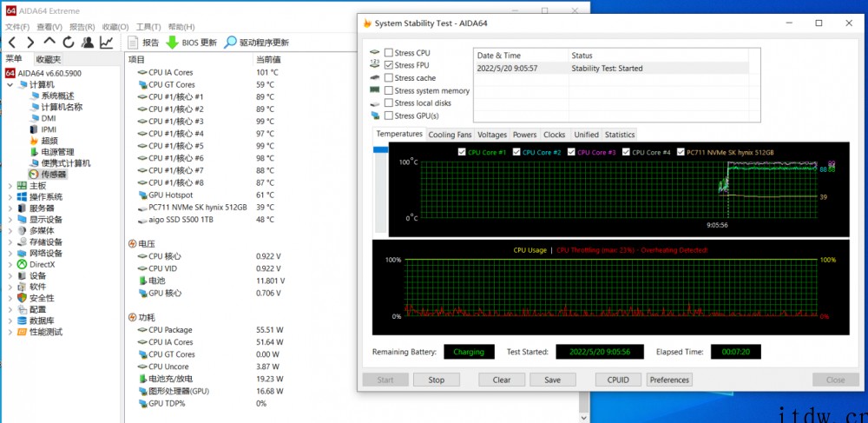Go forward with the right arrow toolbar icon
Screen dimensions: 868x423
(x=30, y=42)
